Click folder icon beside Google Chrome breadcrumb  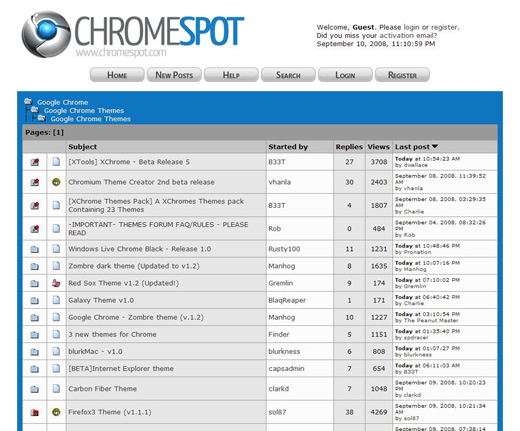[28, 101]
